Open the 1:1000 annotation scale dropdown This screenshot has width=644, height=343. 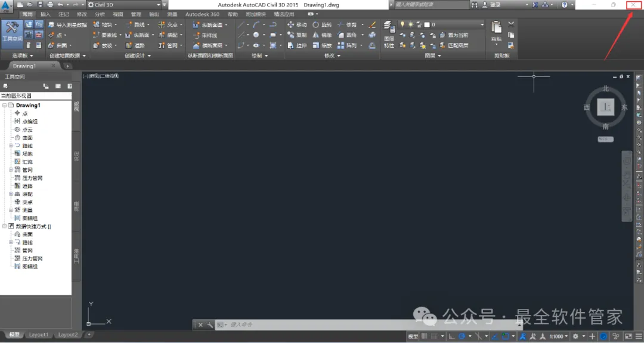click(559, 336)
